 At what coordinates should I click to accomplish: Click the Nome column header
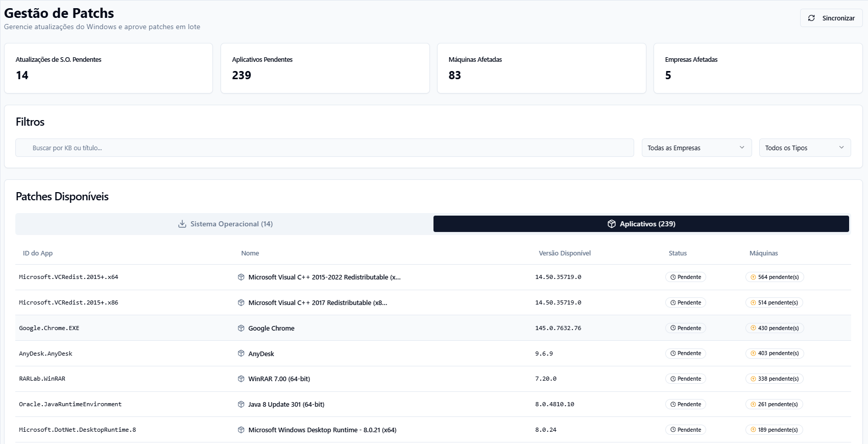pos(250,253)
